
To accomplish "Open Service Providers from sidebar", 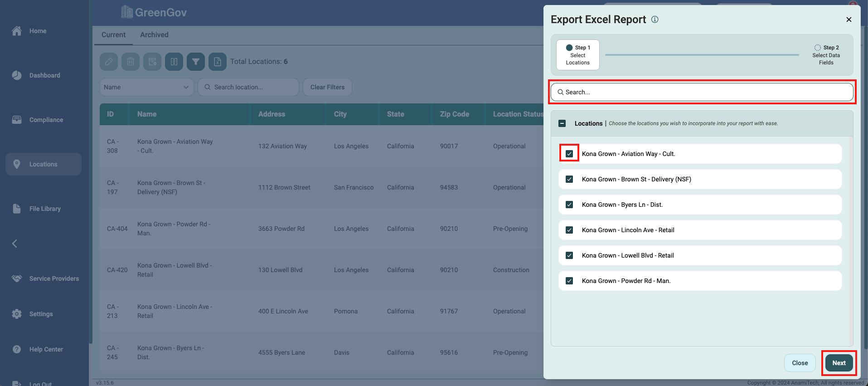I will [x=53, y=279].
